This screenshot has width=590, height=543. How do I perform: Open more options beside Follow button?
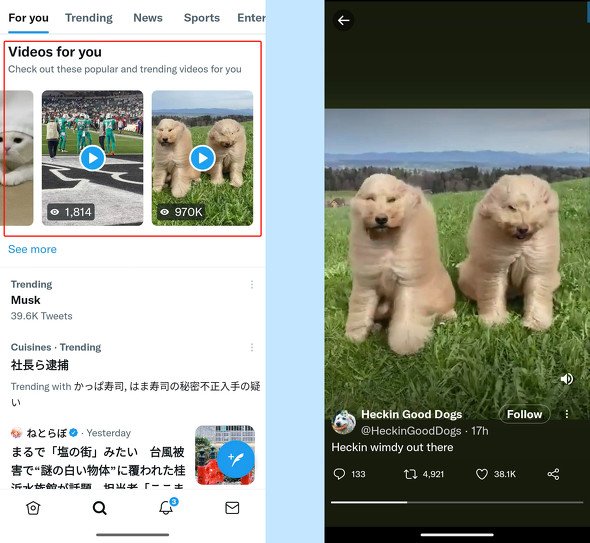click(567, 414)
